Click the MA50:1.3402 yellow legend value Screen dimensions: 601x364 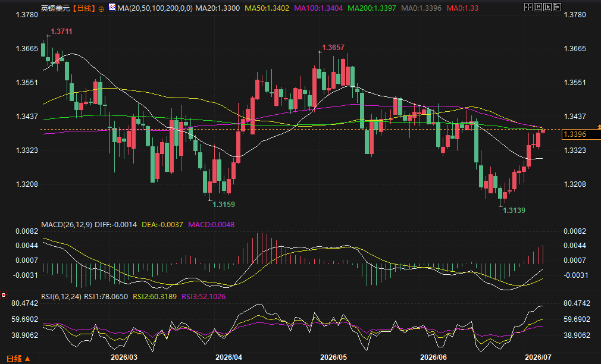click(x=267, y=8)
